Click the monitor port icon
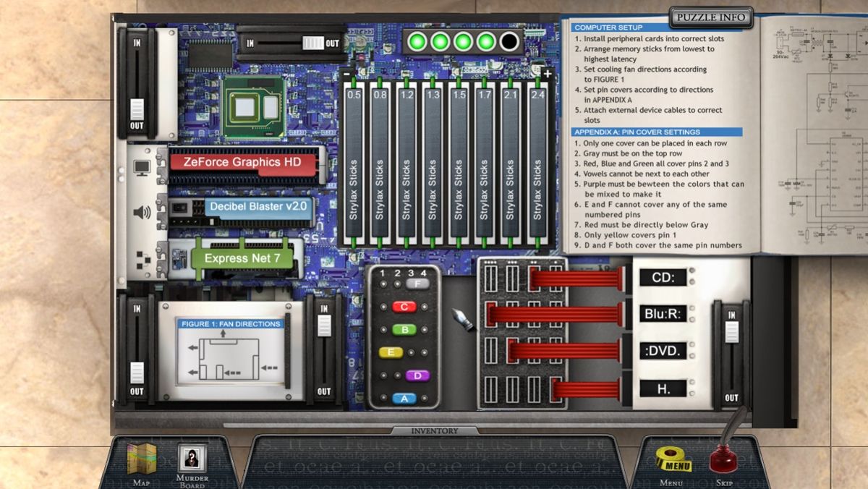The image size is (868, 489). tap(142, 168)
